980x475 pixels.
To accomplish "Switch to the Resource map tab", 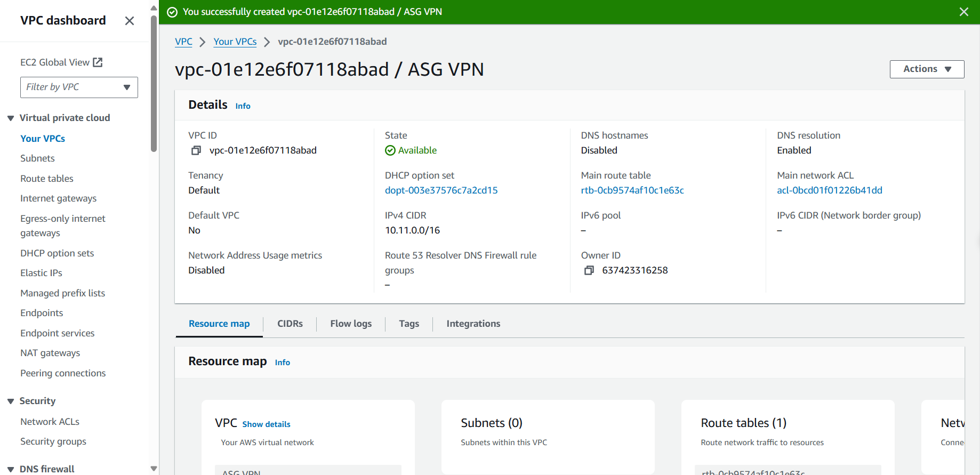I will (219, 324).
